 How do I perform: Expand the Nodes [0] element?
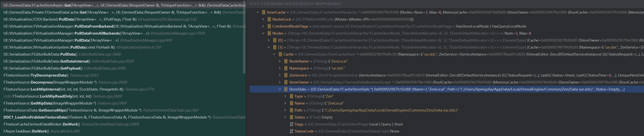pos(269,40)
